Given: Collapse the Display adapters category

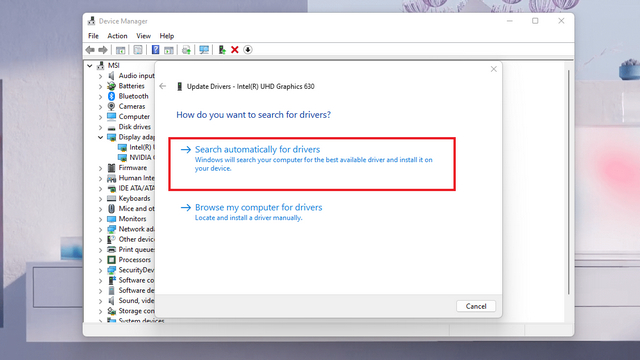Looking at the screenshot, I should click(100, 137).
